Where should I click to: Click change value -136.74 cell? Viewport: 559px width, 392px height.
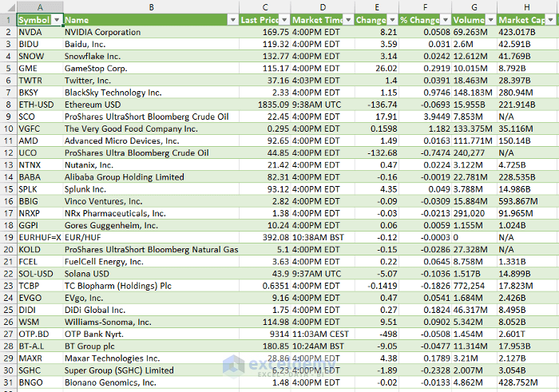click(377, 105)
